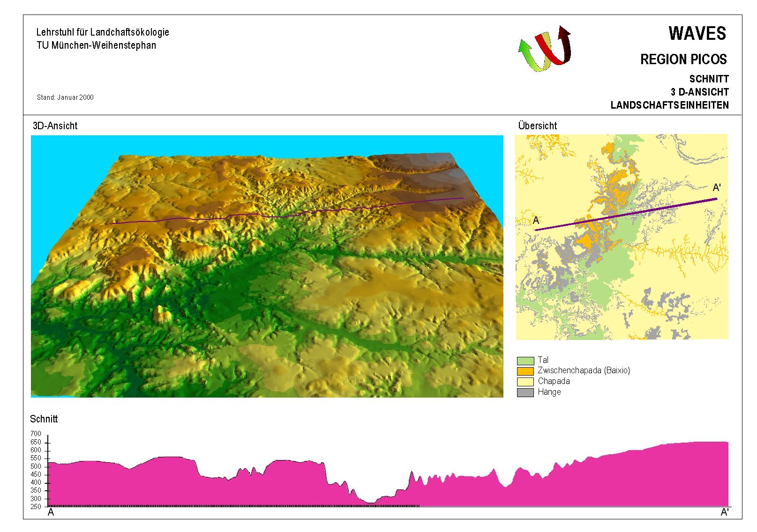
Task: Click the 700 value on elevation axis
Action: [x=36, y=434]
